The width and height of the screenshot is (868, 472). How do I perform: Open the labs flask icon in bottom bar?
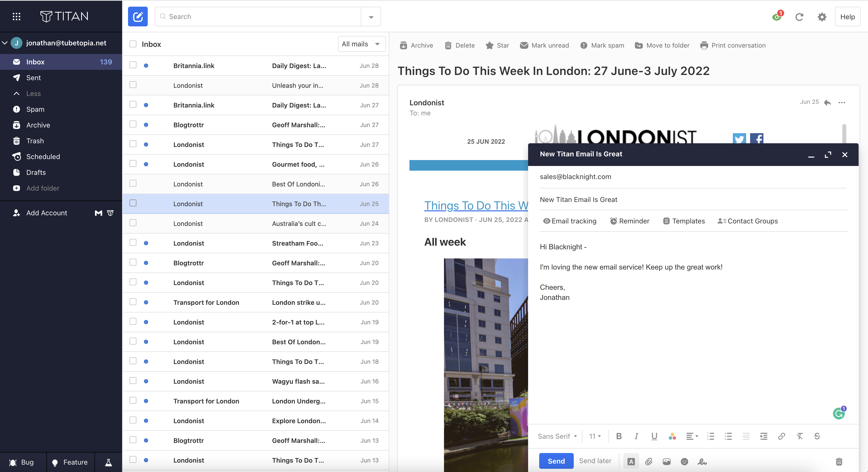108,462
